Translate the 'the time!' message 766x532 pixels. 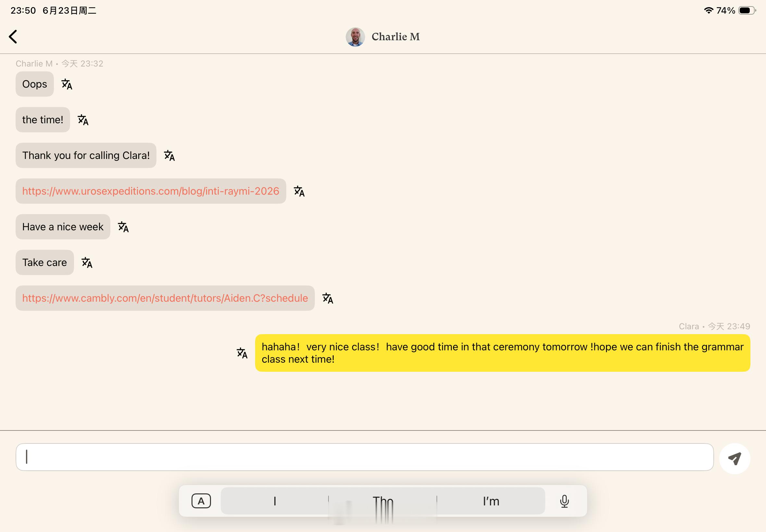click(x=83, y=120)
